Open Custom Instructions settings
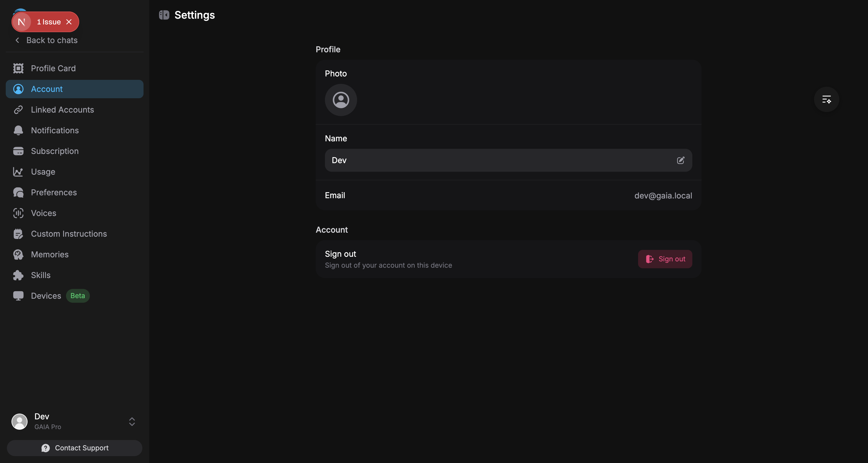This screenshot has width=868, height=463. point(74,234)
